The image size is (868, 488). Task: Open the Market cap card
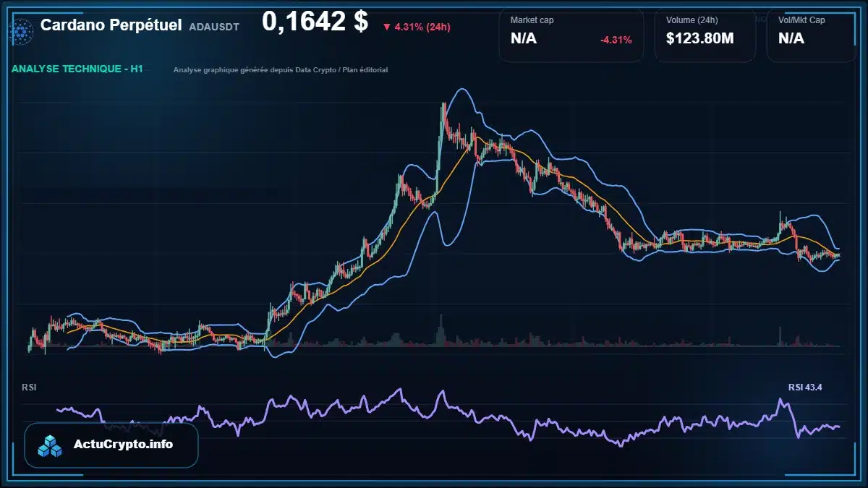coord(571,35)
